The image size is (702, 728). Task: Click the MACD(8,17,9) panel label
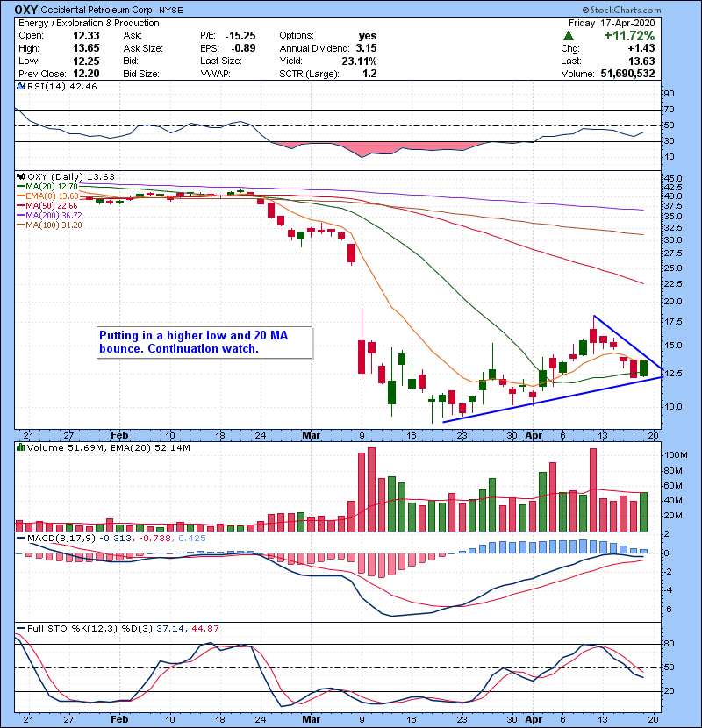pyautogui.click(x=61, y=539)
